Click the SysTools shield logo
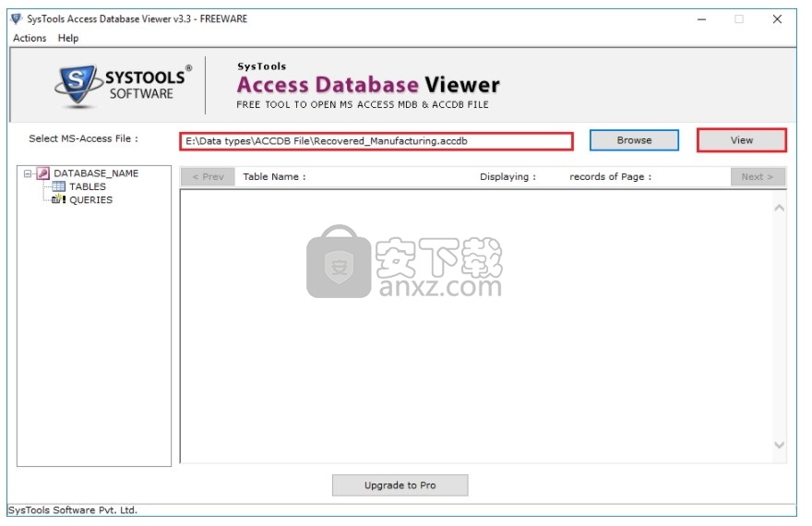Image resolution: width=812 pixels, height=526 pixels. [x=78, y=86]
